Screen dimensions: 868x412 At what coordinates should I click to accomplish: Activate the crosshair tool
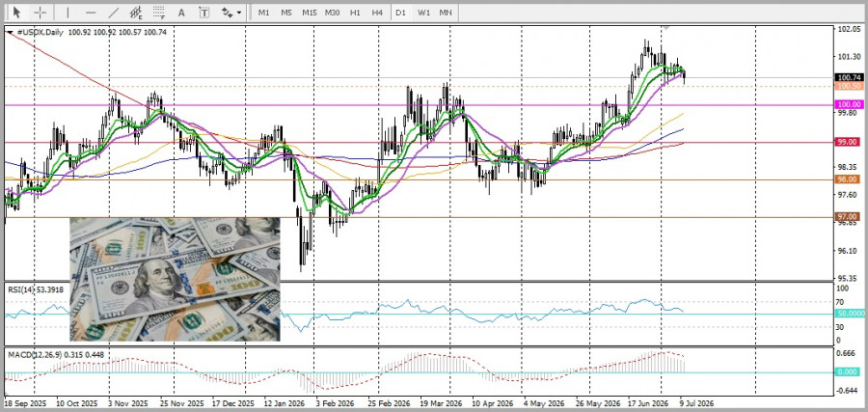click(x=40, y=13)
